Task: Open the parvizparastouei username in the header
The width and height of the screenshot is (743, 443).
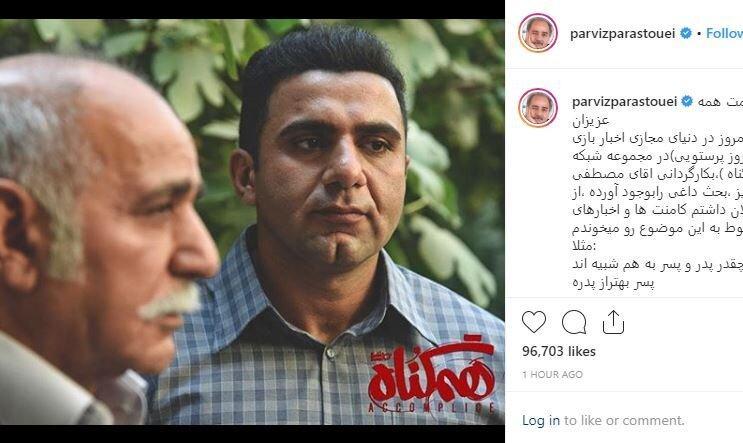Action: [x=623, y=34]
